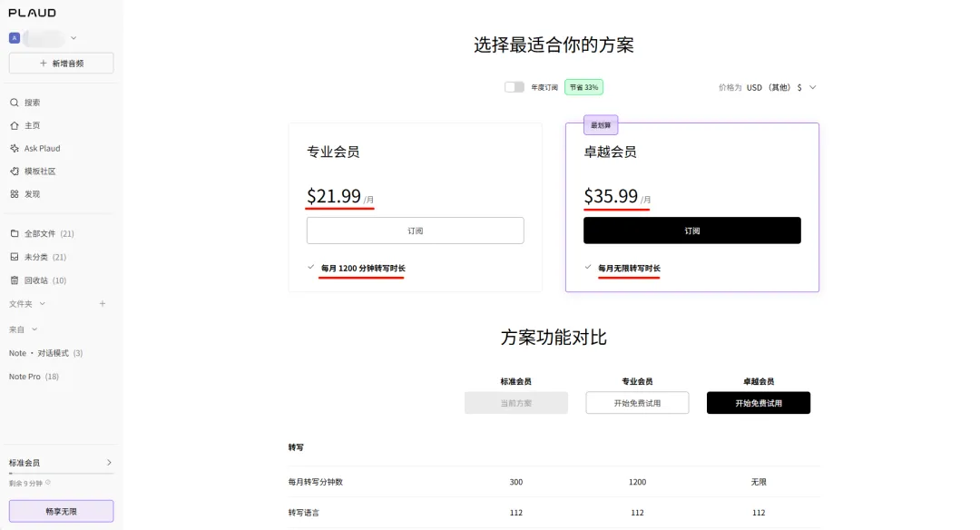Image resolution: width=980 pixels, height=530 pixels.
Task: Start free trial for 卓越会员
Action: click(x=759, y=403)
